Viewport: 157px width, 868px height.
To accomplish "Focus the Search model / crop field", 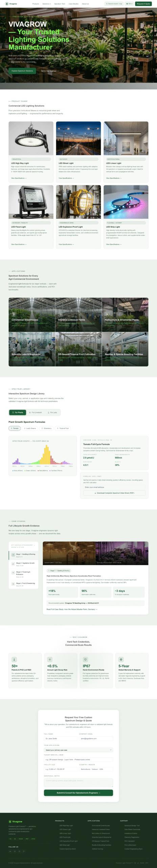I will tap(114, 4).
